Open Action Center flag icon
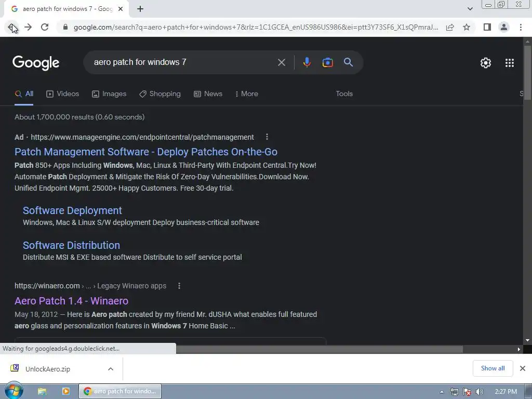Screen dimensions: 532x399 tap(467, 392)
